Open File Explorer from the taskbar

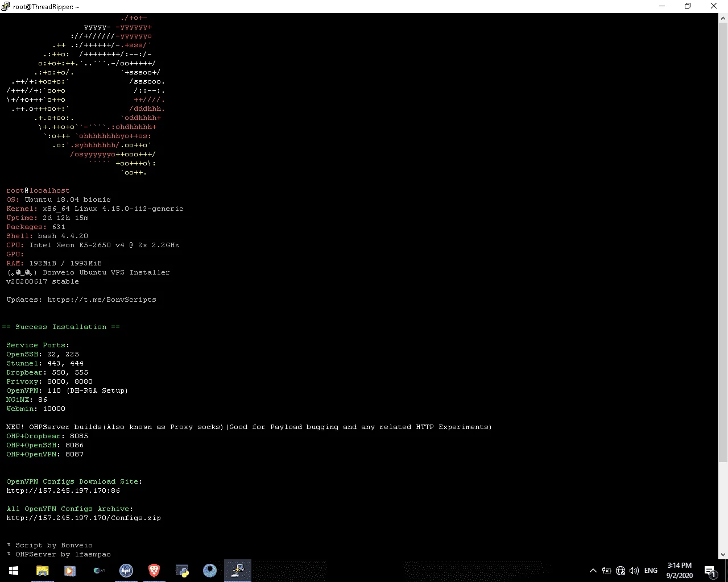pyautogui.click(x=42, y=570)
